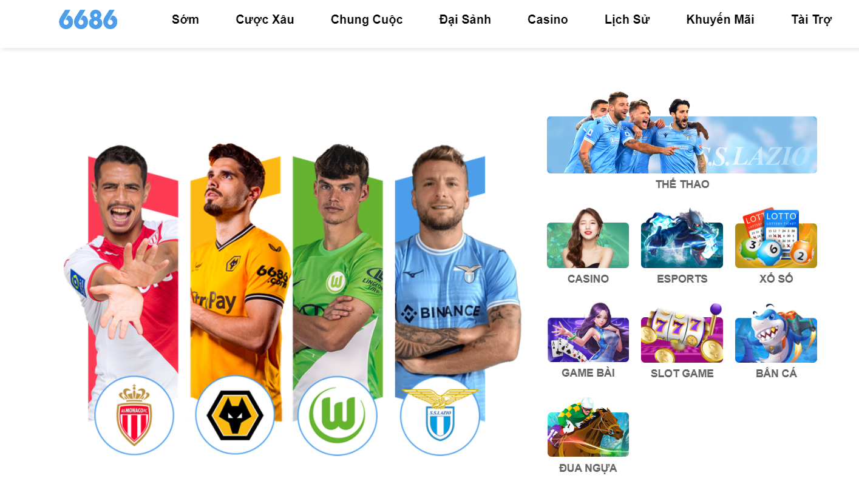This screenshot has width=859, height=504.
Task: Select the Xổ Số lottery balls image
Action: [776, 238]
